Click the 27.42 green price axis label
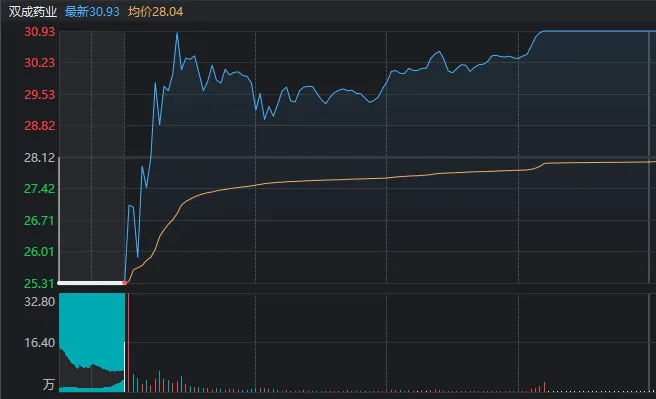The image size is (656, 399). [x=40, y=189]
